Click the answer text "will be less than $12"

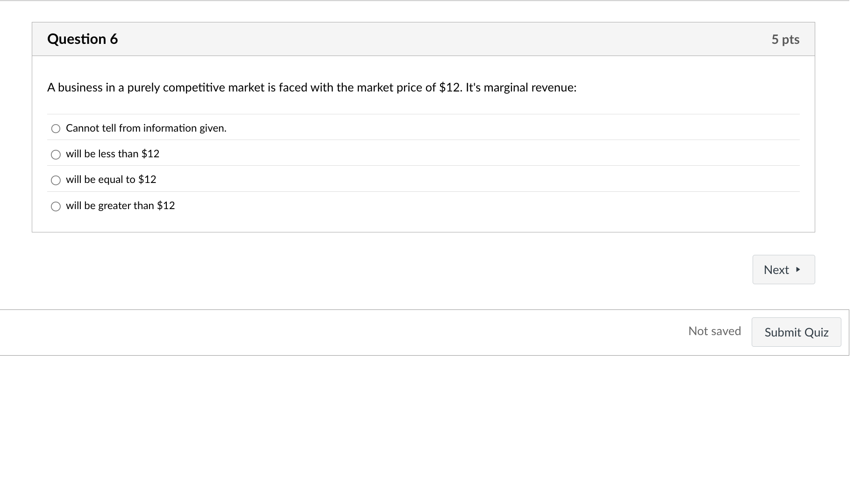tap(113, 154)
